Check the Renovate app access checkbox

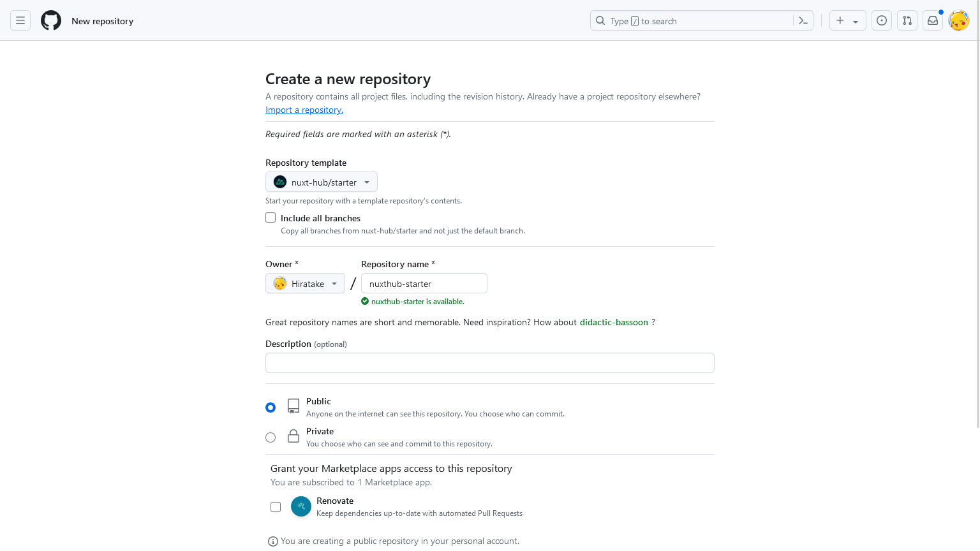(x=276, y=507)
